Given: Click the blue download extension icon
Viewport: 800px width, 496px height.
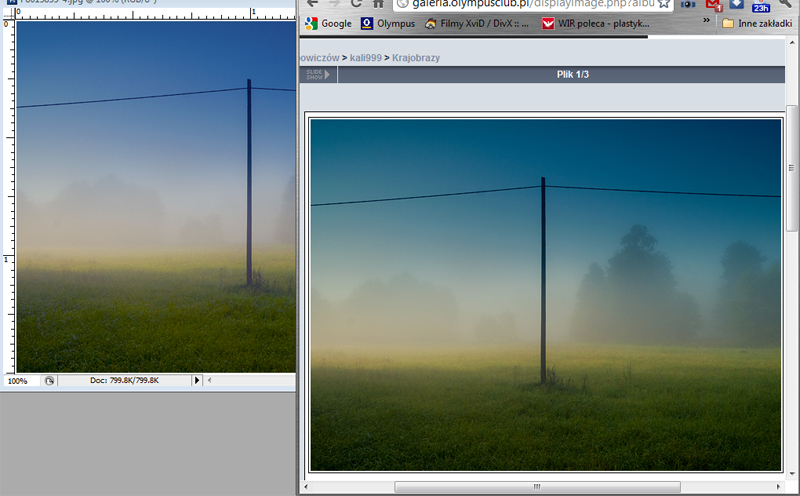Looking at the screenshot, I should coord(737,4).
